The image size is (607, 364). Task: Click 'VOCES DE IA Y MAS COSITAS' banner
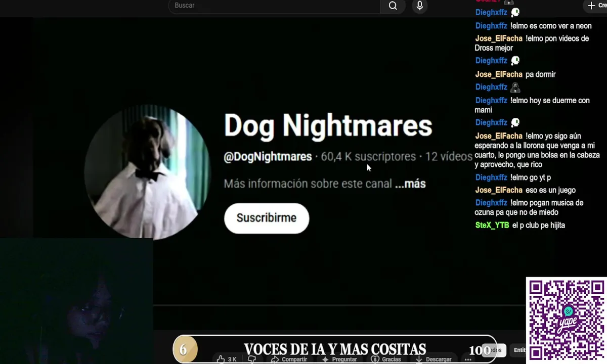click(335, 349)
